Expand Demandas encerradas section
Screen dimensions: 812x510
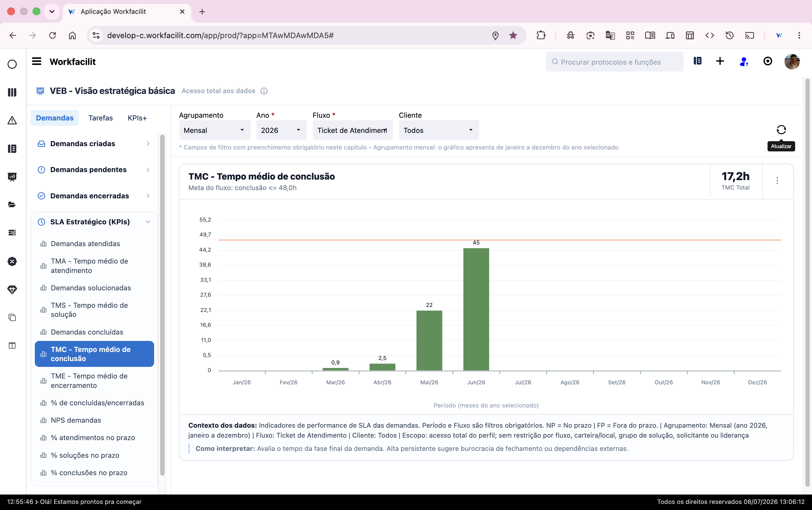coord(94,196)
